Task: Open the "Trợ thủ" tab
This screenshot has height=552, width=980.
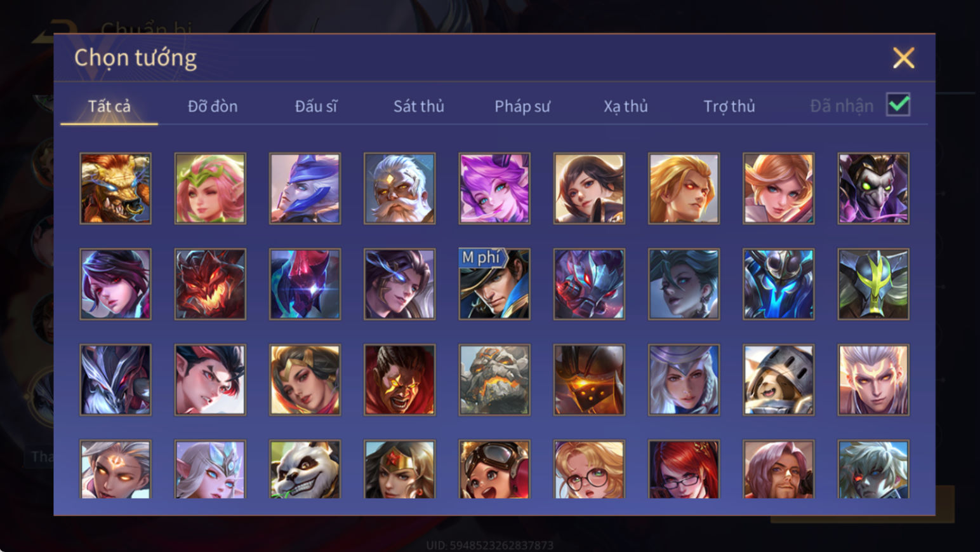Action: (729, 106)
